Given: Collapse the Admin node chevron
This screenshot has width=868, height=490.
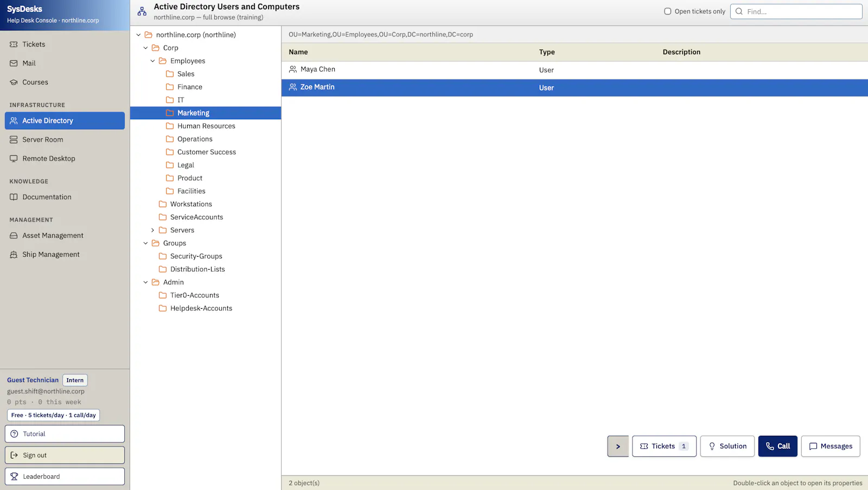Looking at the screenshot, I should point(145,282).
